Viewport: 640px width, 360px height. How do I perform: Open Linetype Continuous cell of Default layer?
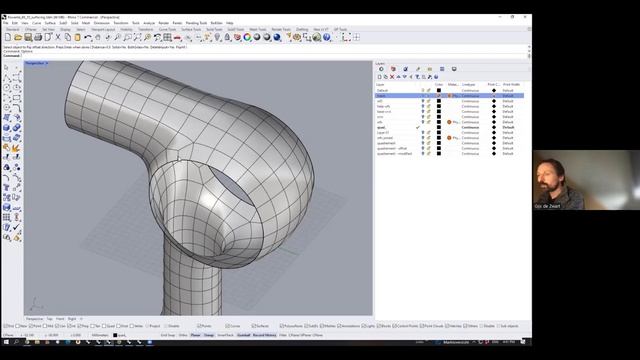point(471,90)
